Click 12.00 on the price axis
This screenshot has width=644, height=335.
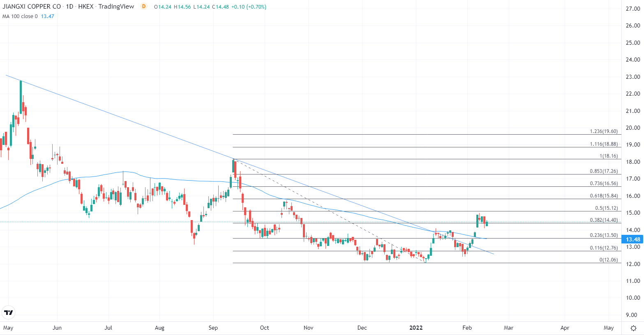(633, 264)
